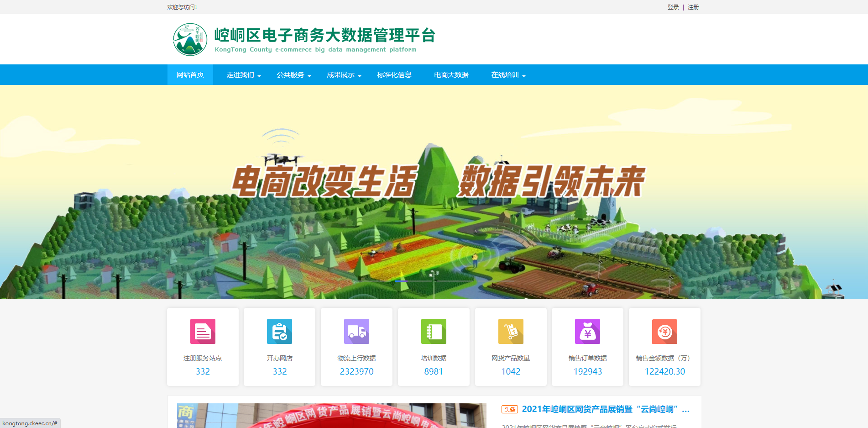The height and width of the screenshot is (428, 868).
Task: Click the 销售订单数据 label
Action: coord(587,358)
